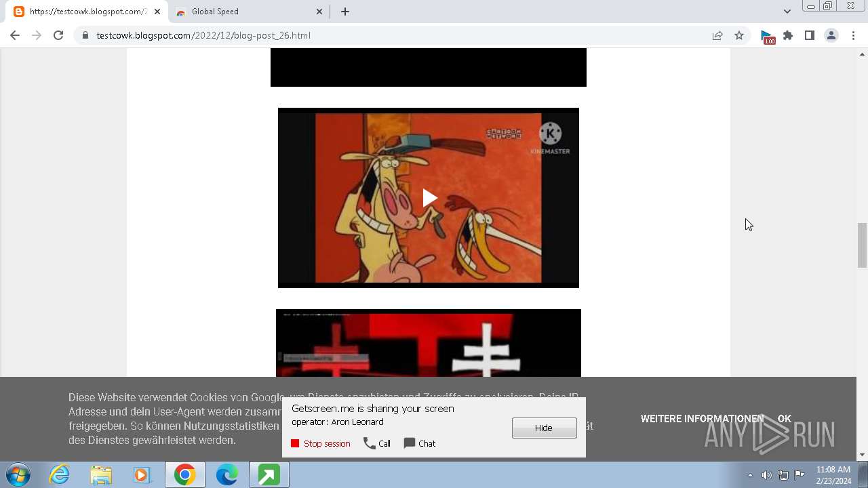Image resolution: width=868 pixels, height=488 pixels.
Task: Toggle the browser side panel
Action: [809, 35]
